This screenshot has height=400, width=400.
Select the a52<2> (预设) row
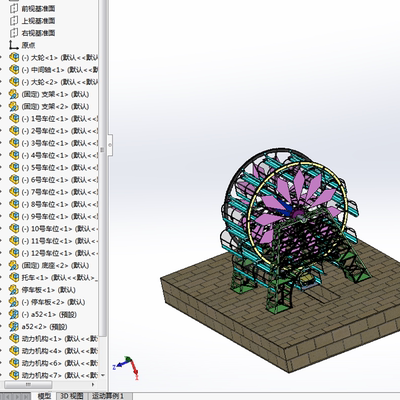pyautogui.click(x=38, y=327)
